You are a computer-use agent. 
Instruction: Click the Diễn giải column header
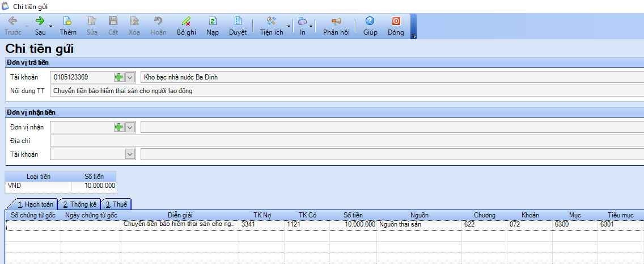click(180, 215)
